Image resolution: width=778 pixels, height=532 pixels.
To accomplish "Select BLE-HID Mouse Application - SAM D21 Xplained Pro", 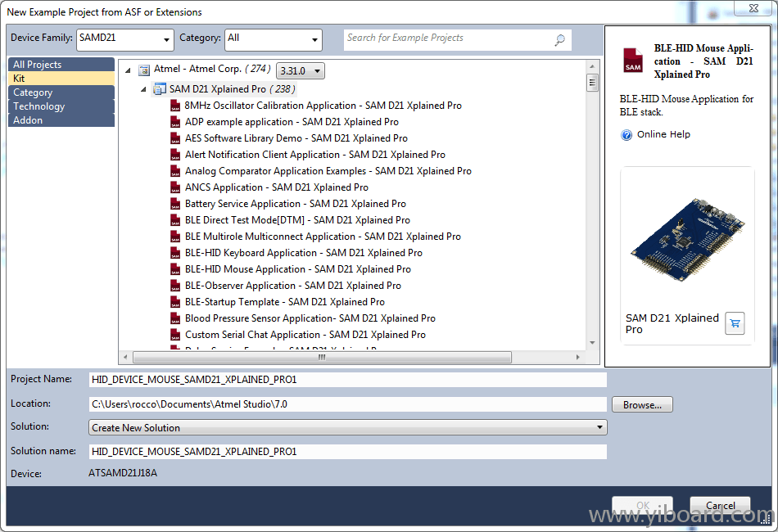I will click(x=298, y=269).
